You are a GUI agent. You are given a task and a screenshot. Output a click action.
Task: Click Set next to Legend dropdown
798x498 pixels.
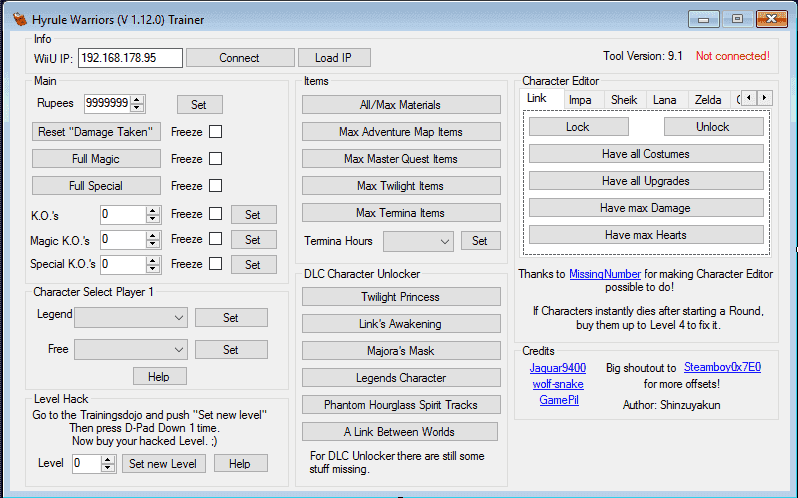pos(231,317)
